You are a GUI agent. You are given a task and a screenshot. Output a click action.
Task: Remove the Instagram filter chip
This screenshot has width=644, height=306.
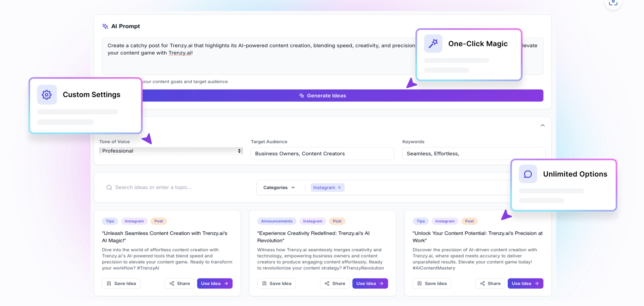[339, 188]
